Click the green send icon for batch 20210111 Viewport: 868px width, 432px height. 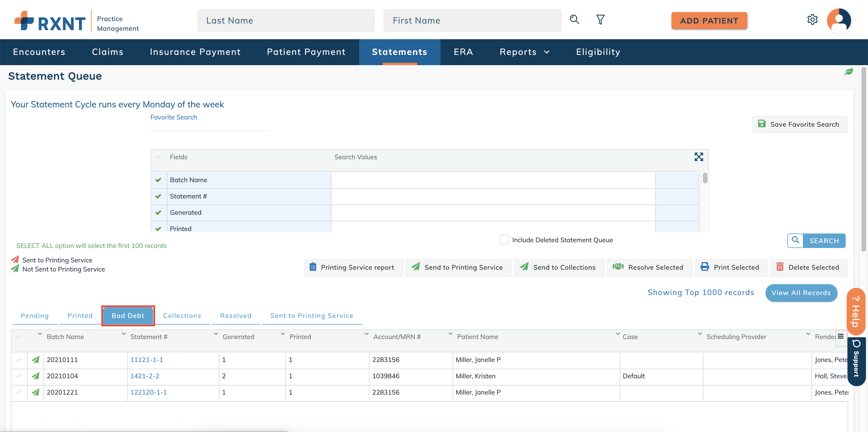tap(35, 360)
